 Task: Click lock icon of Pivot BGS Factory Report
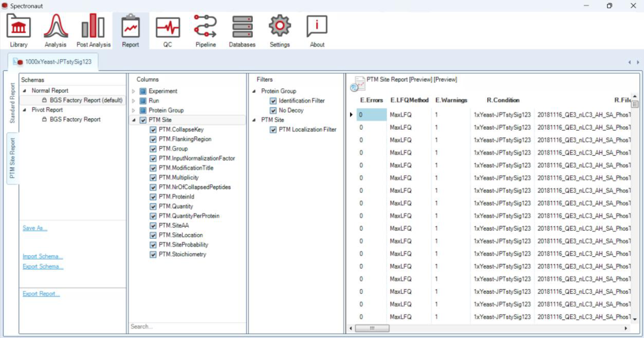44,119
